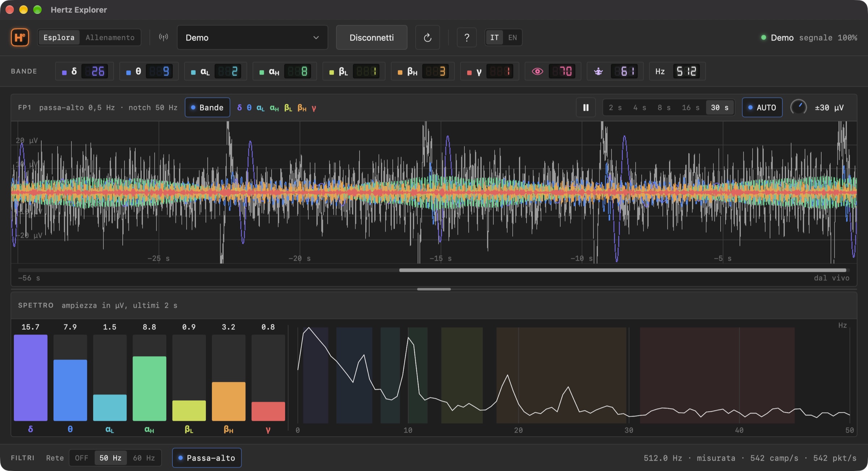Open help with the question mark icon
The width and height of the screenshot is (868, 471).
(x=467, y=37)
